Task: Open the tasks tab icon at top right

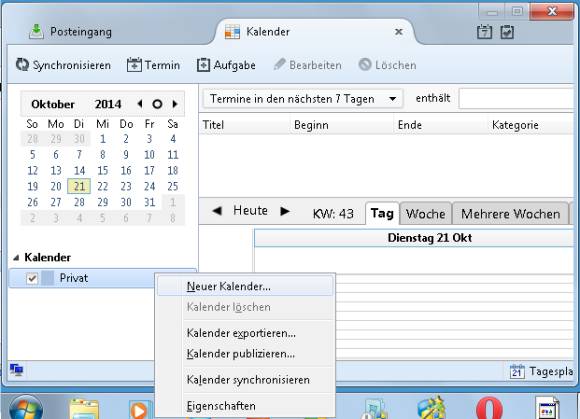Action: (507, 32)
